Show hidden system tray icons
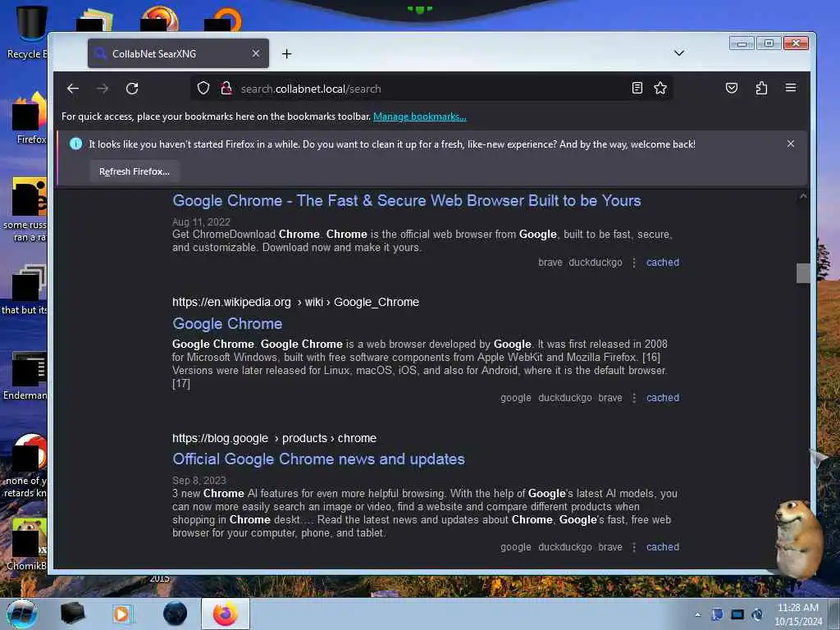 697,614
